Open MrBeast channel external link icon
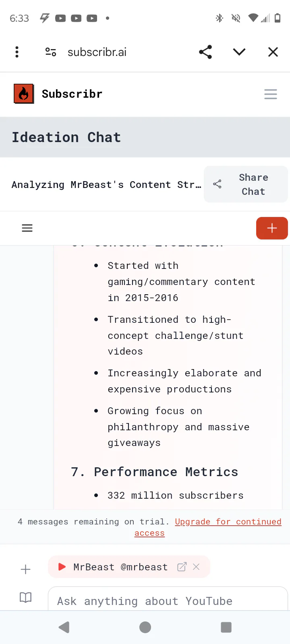Screen dimensions: 290x644 click(x=182, y=567)
